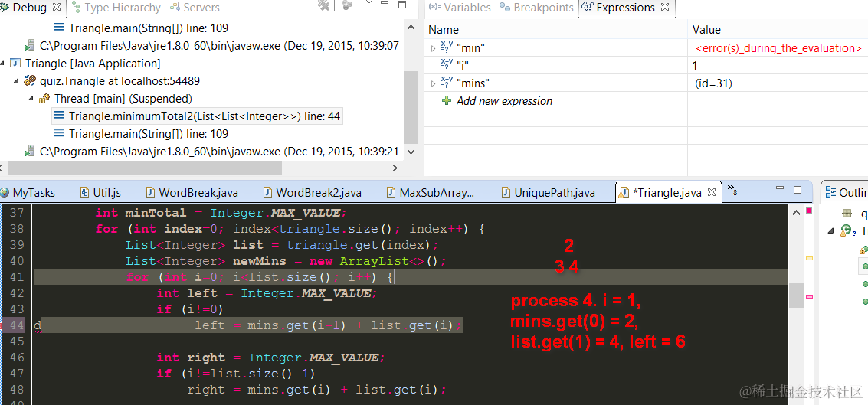The width and height of the screenshot is (868, 405).
Task: Select stack frame minimumTotal2 line: 44
Action: click(x=205, y=116)
